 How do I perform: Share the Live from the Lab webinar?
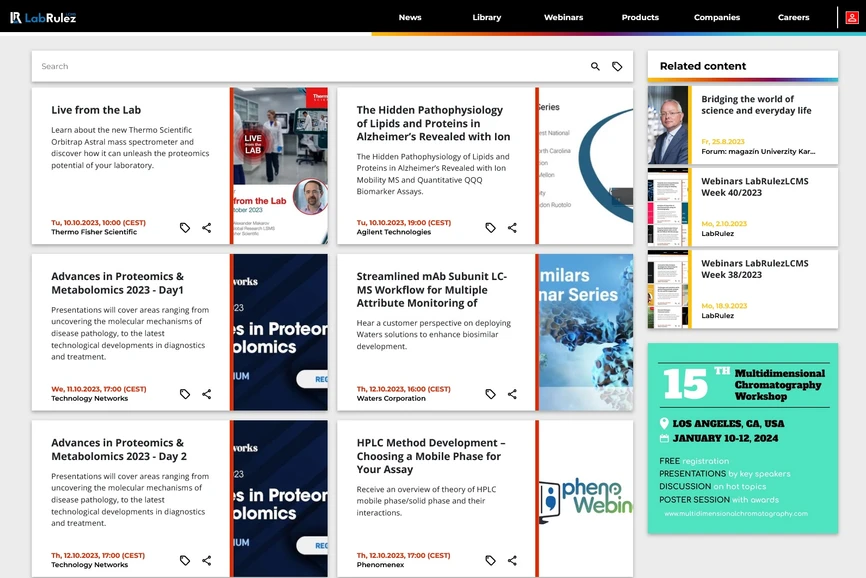tap(207, 227)
